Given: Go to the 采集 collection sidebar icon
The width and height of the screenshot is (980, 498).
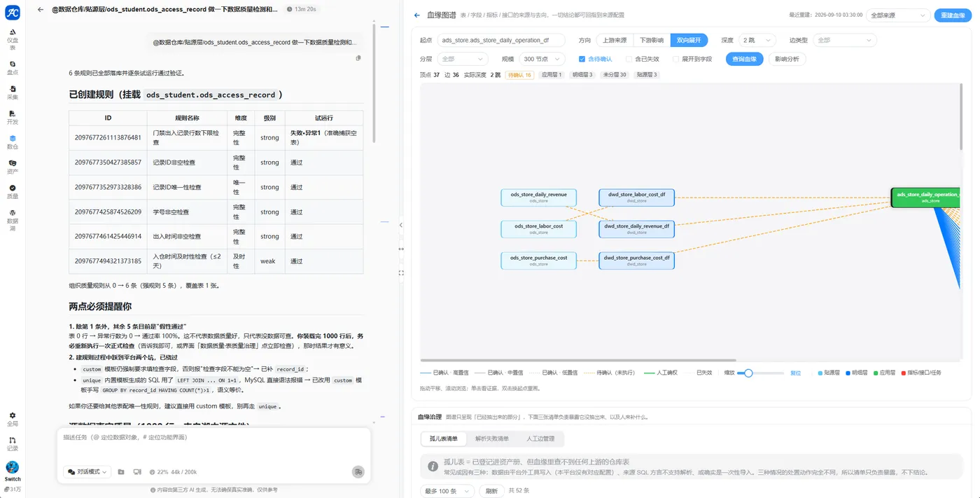Looking at the screenshot, I should [x=13, y=92].
